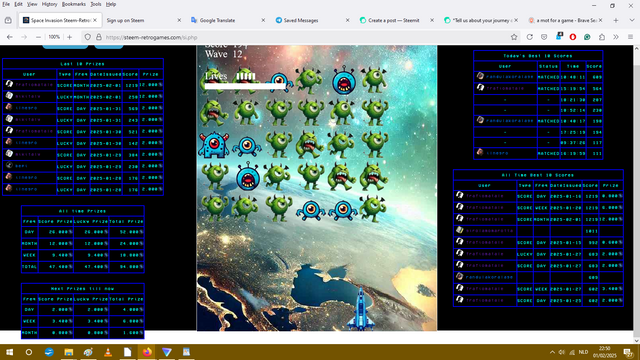Click the All time Prizes table header
Image resolution: width=640 pixels, height=360 pixels.
pos(83,211)
